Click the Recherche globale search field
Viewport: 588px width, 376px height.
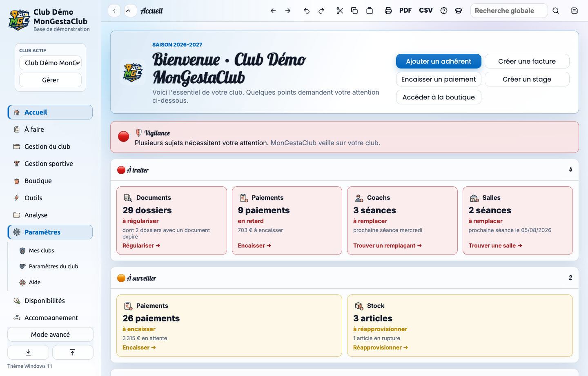[509, 11]
